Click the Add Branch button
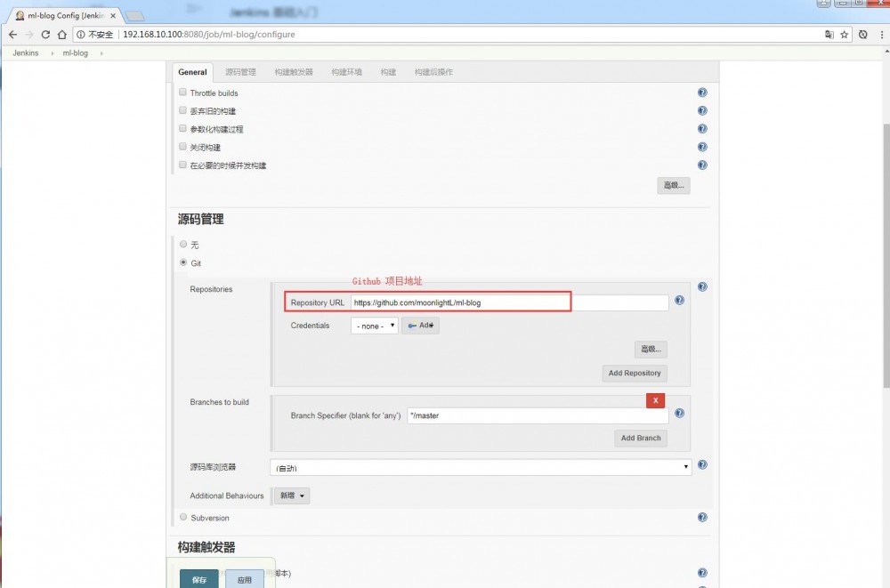The width and height of the screenshot is (890, 588). [x=640, y=438]
